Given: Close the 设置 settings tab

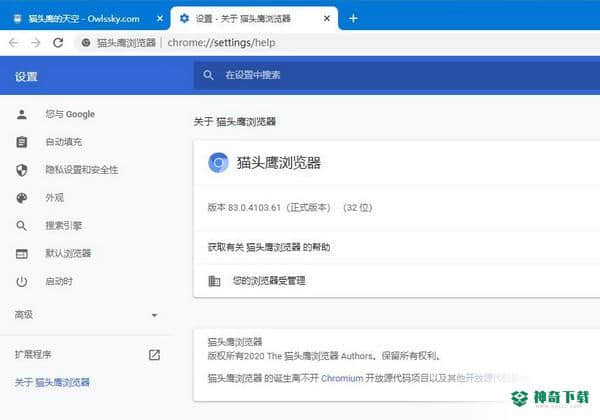Looking at the screenshot, I should (x=327, y=18).
